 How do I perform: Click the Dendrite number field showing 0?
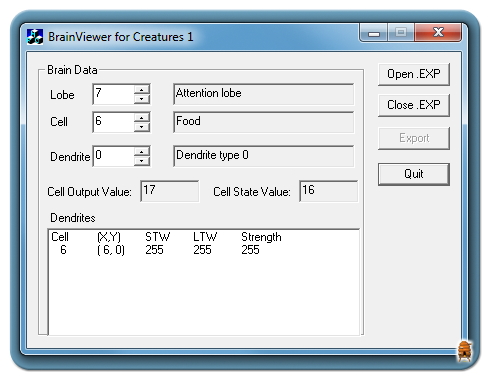pyautogui.click(x=114, y=156)
